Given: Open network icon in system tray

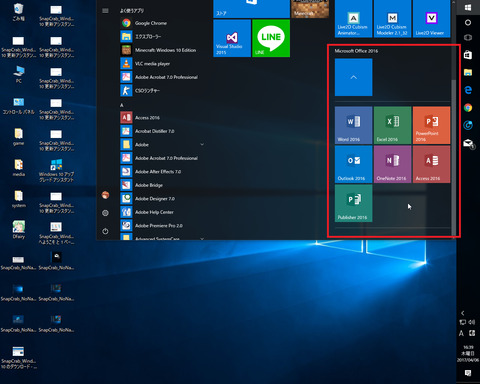Looking at the screenshot, I should coord(463,322).
